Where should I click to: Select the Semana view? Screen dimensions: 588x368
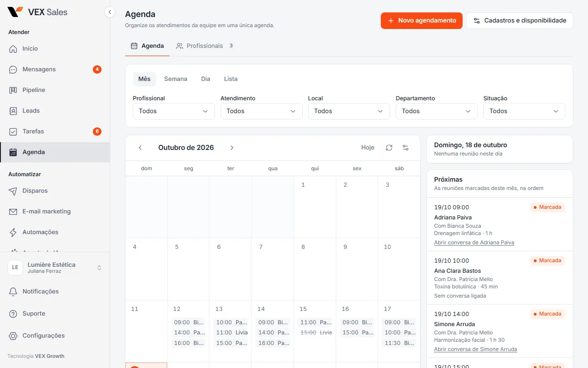click(x=175, y=79)
